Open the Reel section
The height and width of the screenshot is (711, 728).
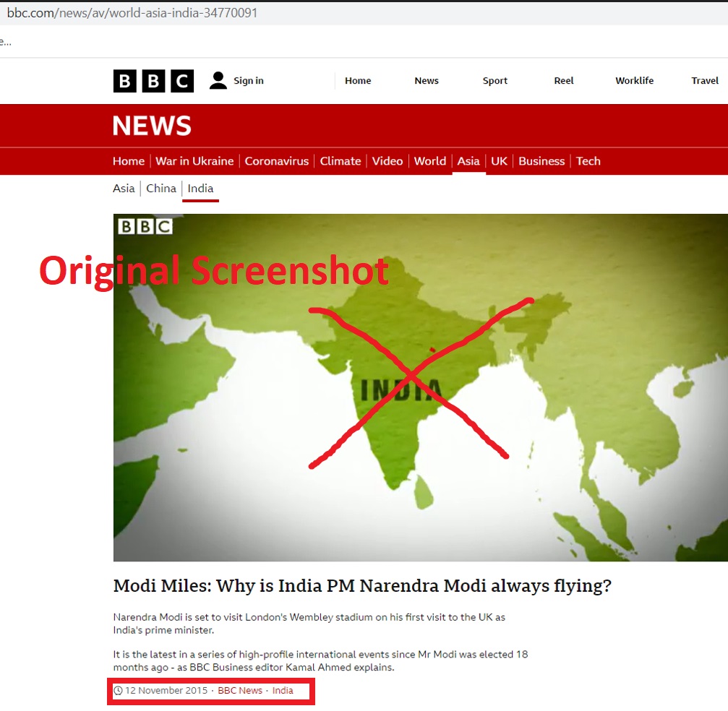click(x=564, y=81)
